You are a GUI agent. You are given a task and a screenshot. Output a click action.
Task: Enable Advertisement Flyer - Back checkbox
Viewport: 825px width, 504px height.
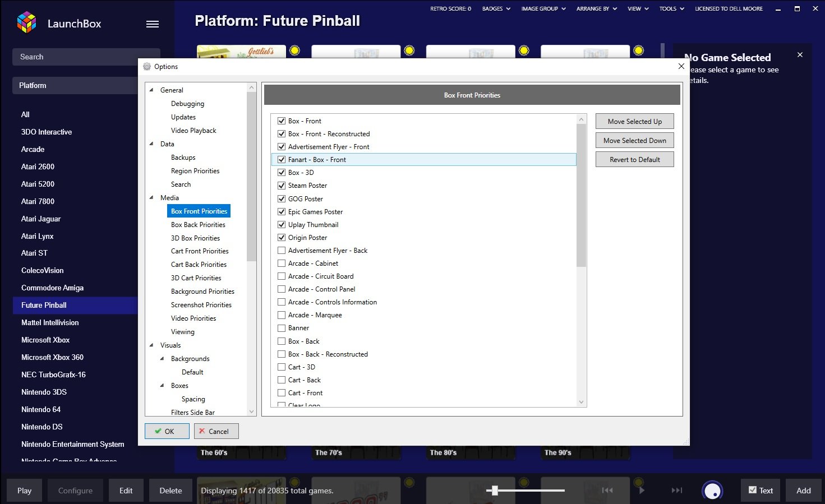click(x=282, y=250)
